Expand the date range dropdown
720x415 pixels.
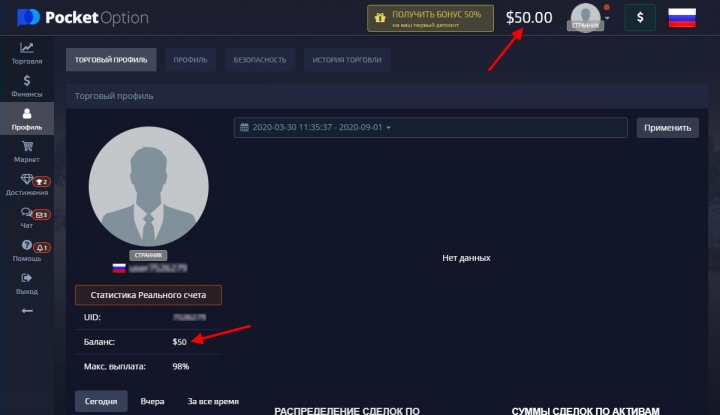388,128
